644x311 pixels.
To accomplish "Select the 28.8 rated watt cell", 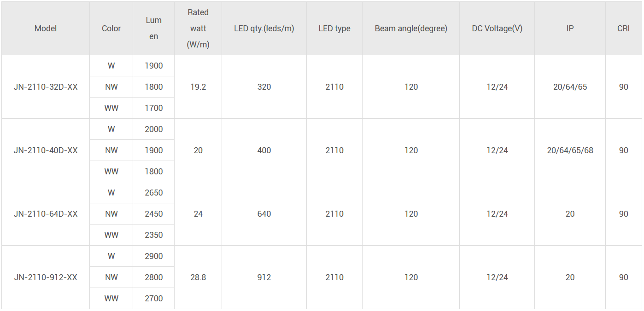I will 198,277.
